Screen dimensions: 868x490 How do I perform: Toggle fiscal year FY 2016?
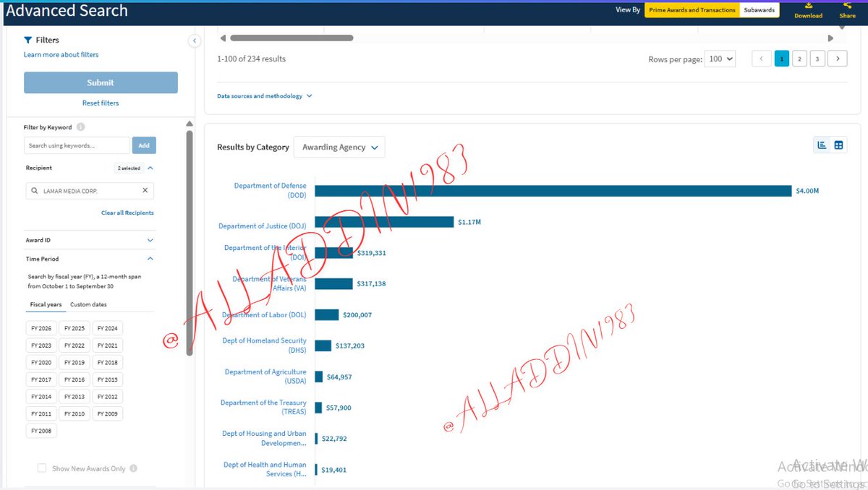(75, 379)
